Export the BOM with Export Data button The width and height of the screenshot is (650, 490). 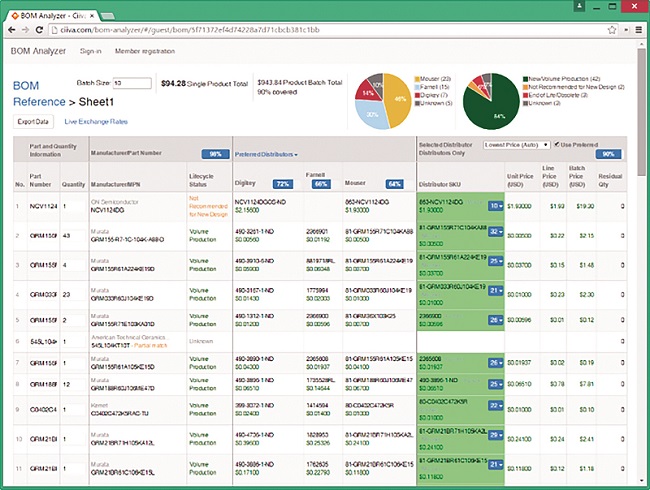click(33, 121)
